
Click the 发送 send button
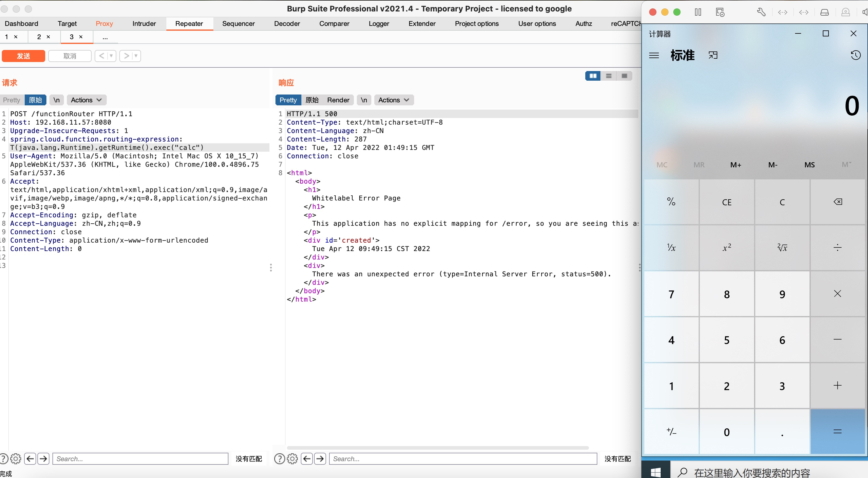point(23,56)
